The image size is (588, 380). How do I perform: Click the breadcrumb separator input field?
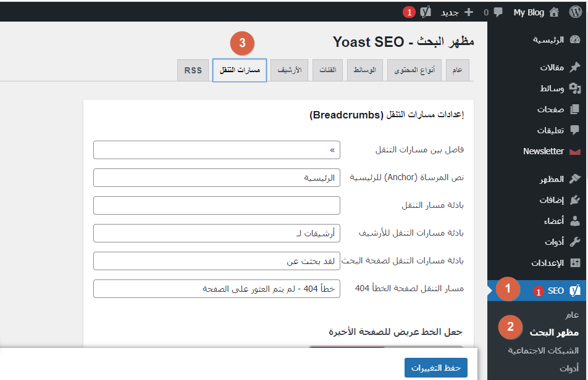[217, 150]
